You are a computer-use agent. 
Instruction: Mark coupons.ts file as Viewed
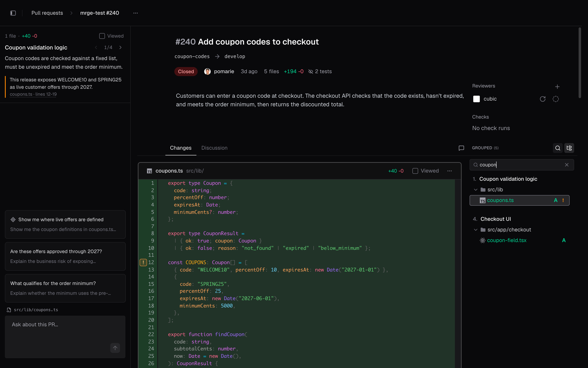(x=415, y=171)
